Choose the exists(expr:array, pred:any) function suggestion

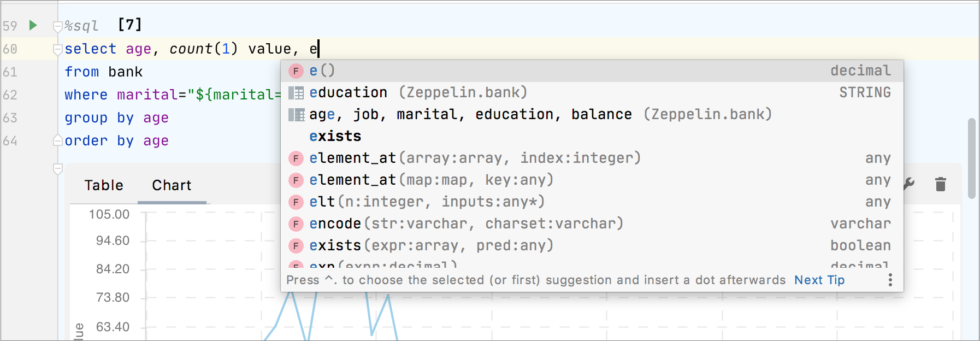[431, 246]
